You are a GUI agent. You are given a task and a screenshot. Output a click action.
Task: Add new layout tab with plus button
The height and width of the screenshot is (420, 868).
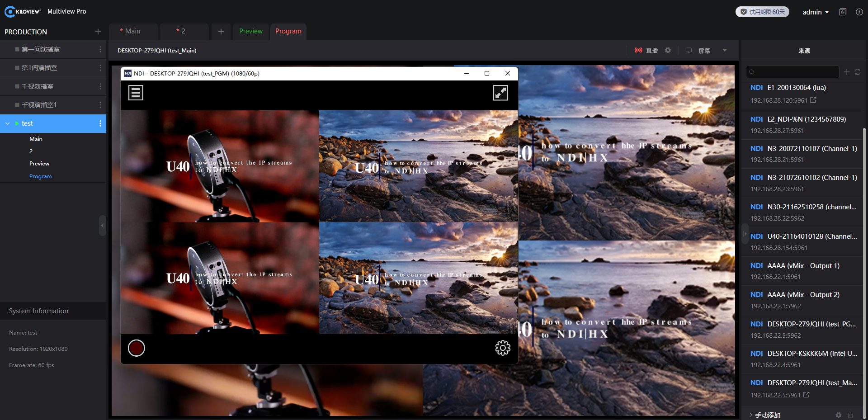(x=221, y=31)
